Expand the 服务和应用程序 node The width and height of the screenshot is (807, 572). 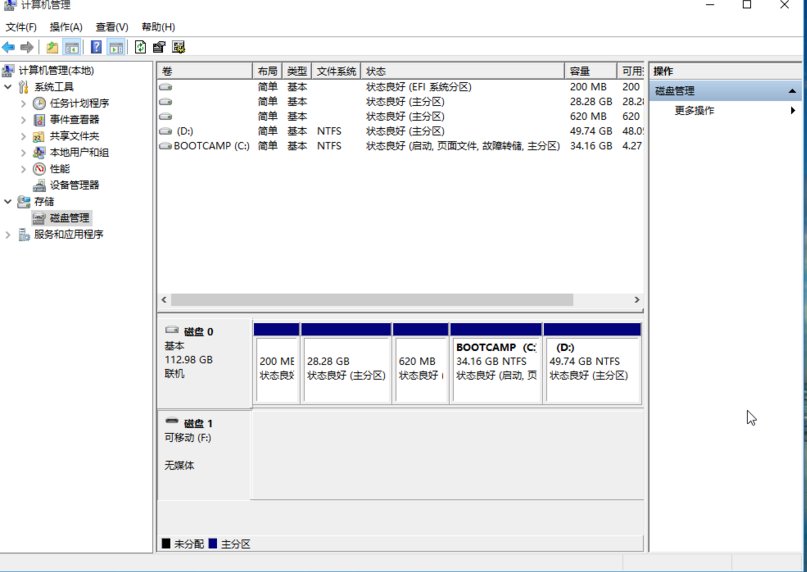tap(8, 235)
